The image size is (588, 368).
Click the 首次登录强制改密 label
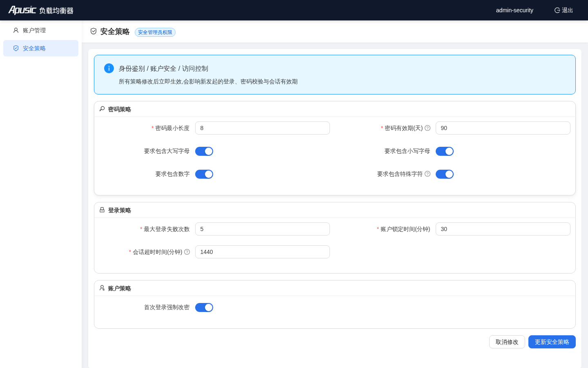[x=167, y=307]
